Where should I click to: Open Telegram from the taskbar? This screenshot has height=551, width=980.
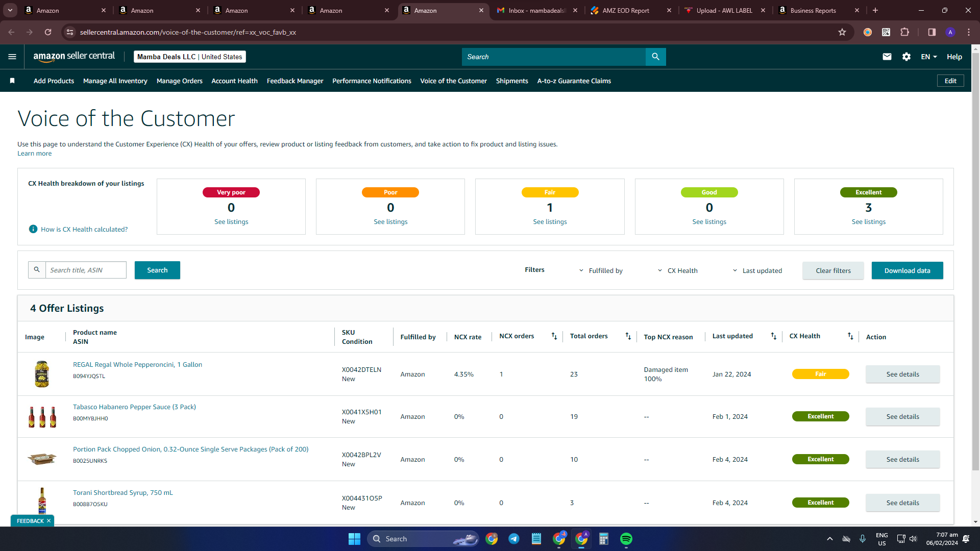click(x=514, y=539)
